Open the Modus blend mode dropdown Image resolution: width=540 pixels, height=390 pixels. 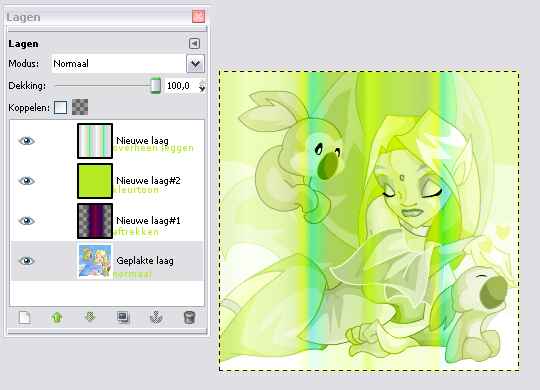click(195, 63)
